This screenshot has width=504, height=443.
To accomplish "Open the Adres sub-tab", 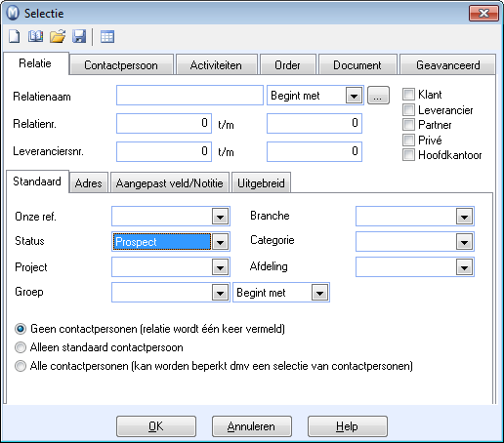I will pos(89,183).
